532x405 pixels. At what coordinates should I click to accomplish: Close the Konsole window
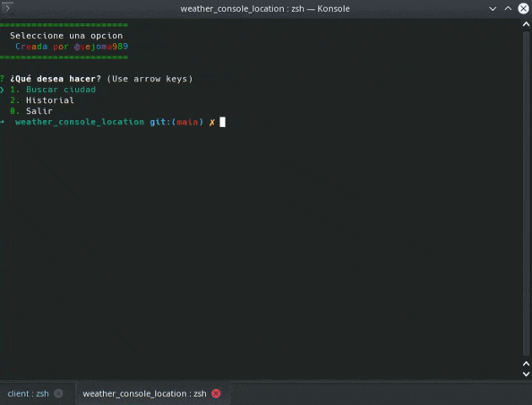(523, 8)
